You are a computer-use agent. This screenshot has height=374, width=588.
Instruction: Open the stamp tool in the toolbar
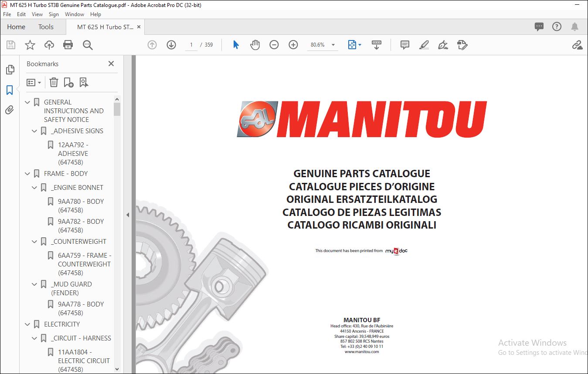(462, 45)
